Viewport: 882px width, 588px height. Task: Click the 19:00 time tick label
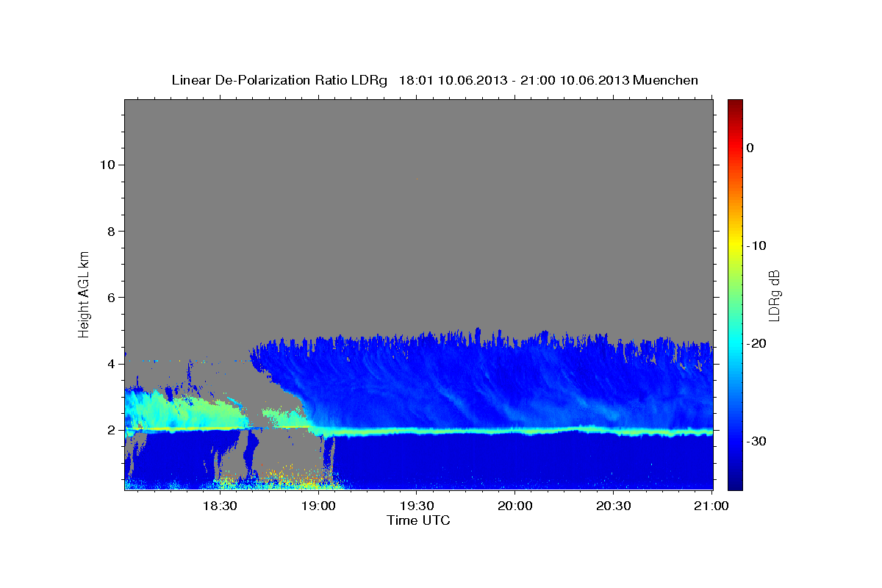318,506
